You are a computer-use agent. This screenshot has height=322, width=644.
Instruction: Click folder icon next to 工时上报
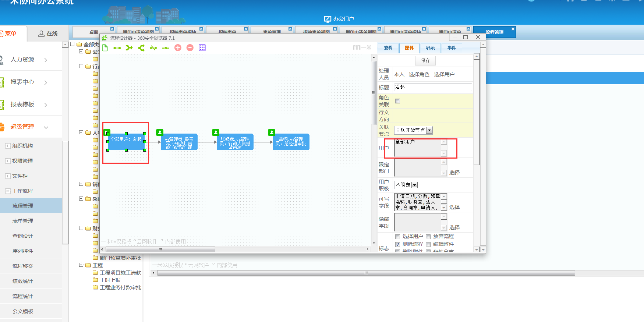tap(95, 280)
